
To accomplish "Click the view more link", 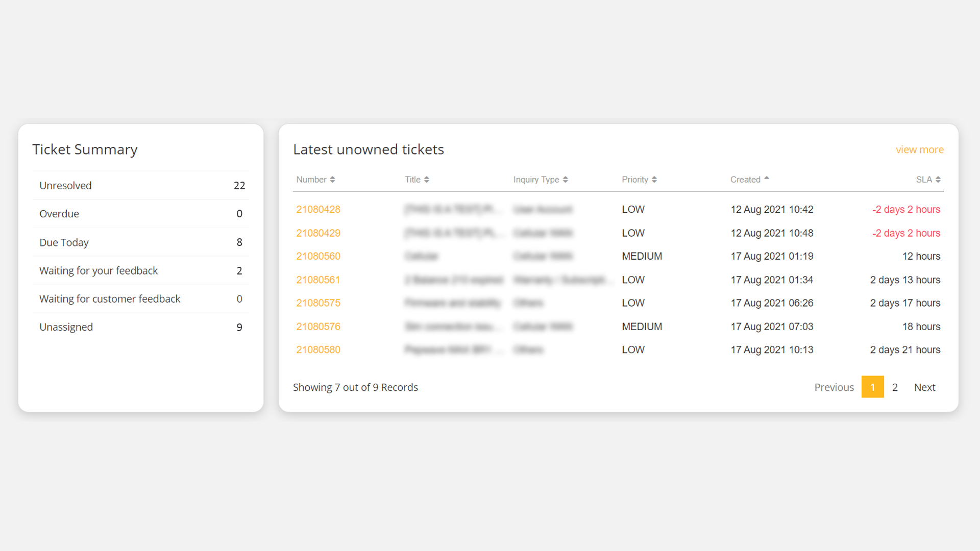I will [x=919, y=150].
